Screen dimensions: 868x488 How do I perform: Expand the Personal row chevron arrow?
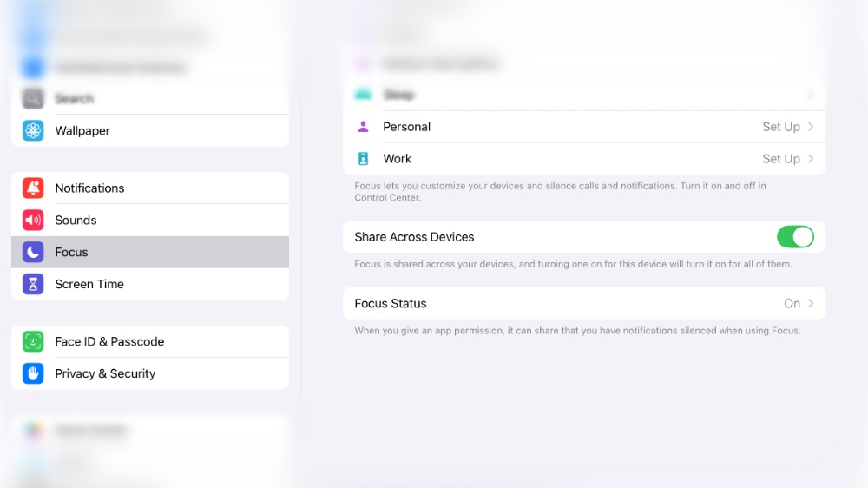pos(811,127)
